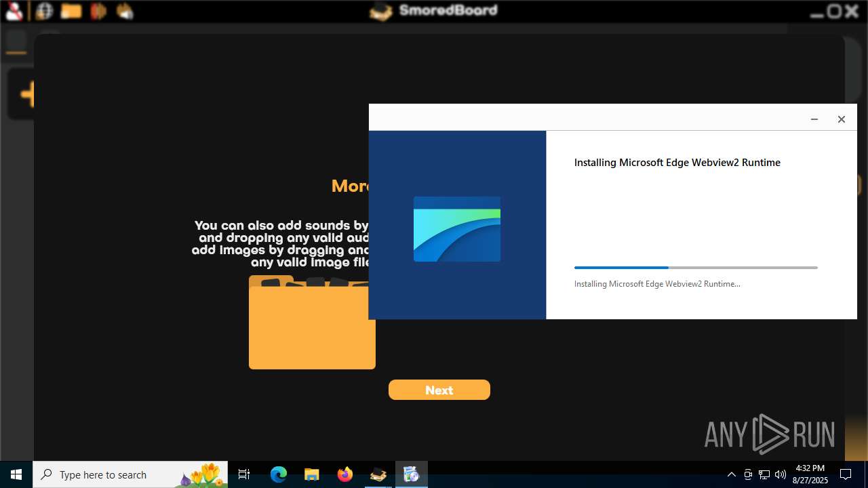868x488 pixels.
Task: Open Task View on the taskbar
Action: [244, 474]
